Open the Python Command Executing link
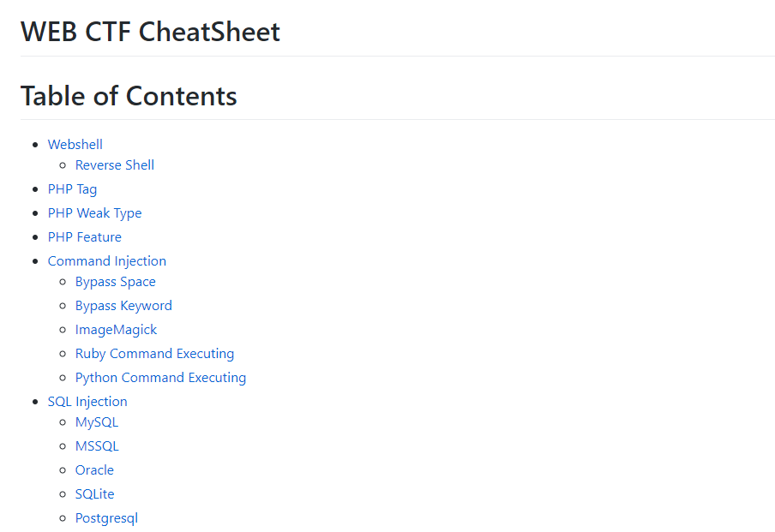775x532 pixels. tap(160, 378)
